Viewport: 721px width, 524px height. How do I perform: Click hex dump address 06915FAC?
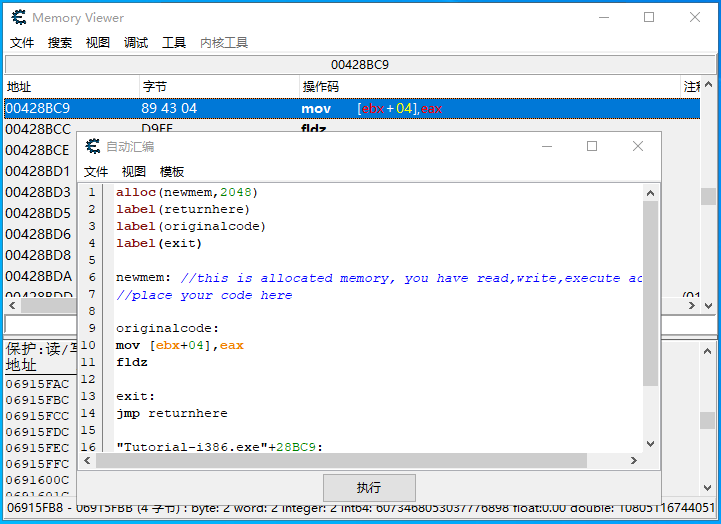tap(37, 384)
